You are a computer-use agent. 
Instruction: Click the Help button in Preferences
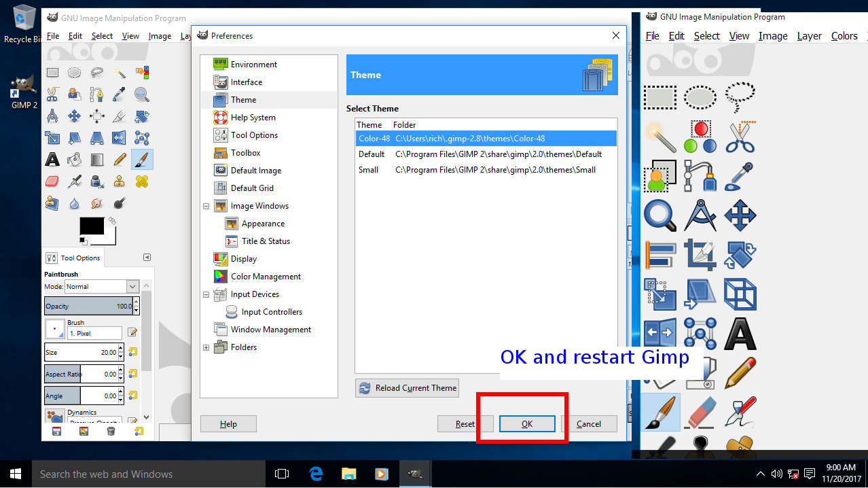click(x=228, y=424)
